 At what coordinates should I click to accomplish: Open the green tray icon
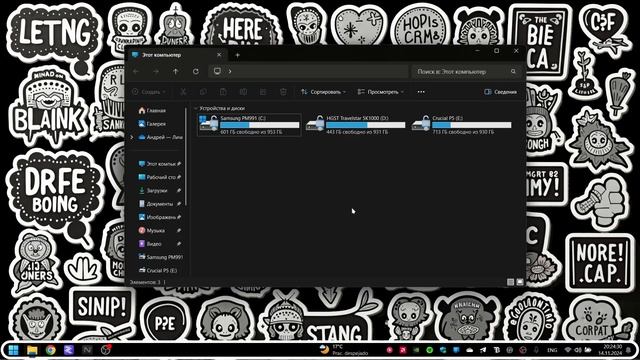point(429,350)
